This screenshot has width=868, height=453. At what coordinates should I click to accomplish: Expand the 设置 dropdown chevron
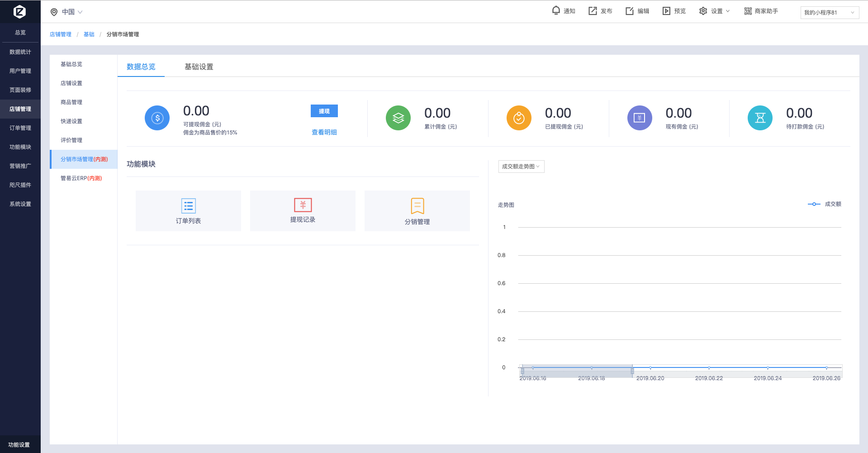(728, 11)
